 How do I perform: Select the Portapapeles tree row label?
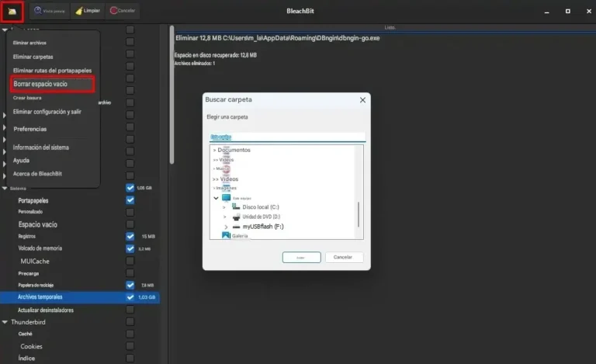point(33,200)
